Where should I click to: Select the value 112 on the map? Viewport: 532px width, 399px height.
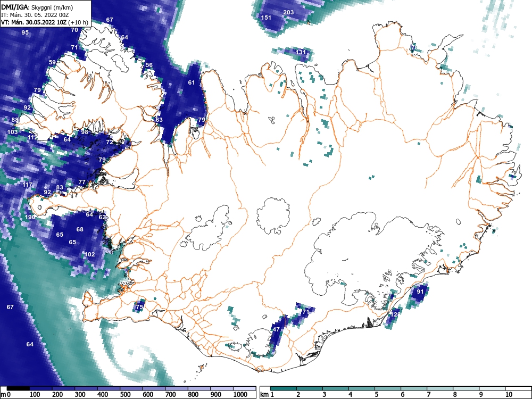click(x=32, y=137)
